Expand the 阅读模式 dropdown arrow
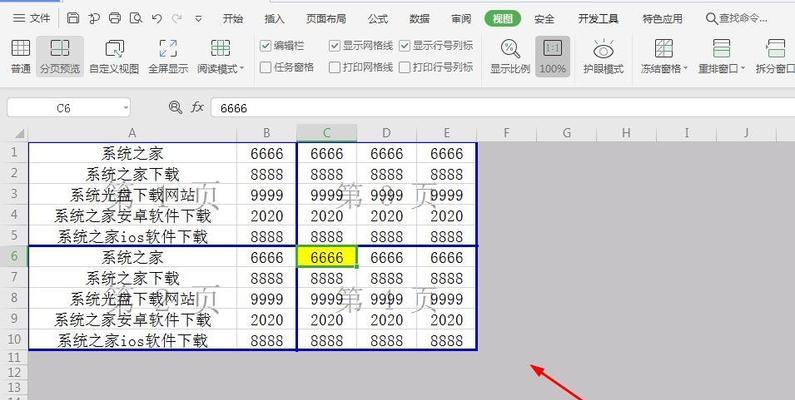This screenshot has width=795, height=400. click(242, 68)
